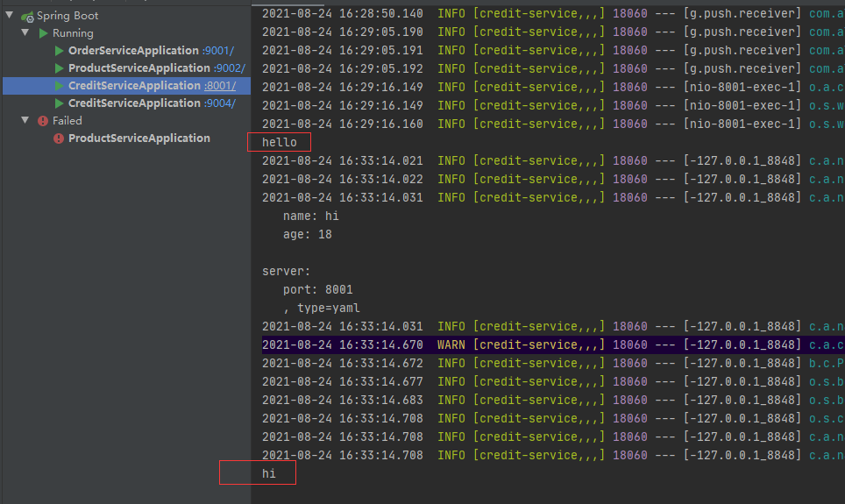Click the run icon of OrderServiceApplication

60,51
